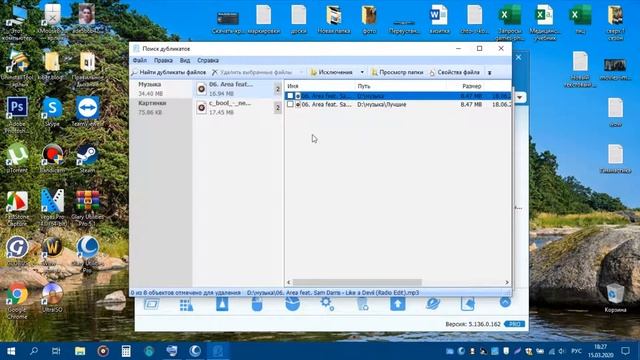Select the Музыка category
This screenshot has width=640, height=360.
point(161,89)
